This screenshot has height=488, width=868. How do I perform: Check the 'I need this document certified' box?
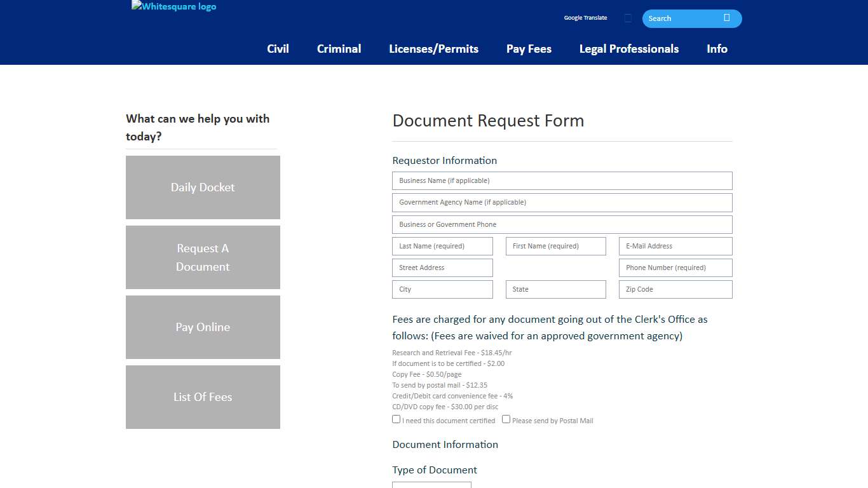pos(396,419)
